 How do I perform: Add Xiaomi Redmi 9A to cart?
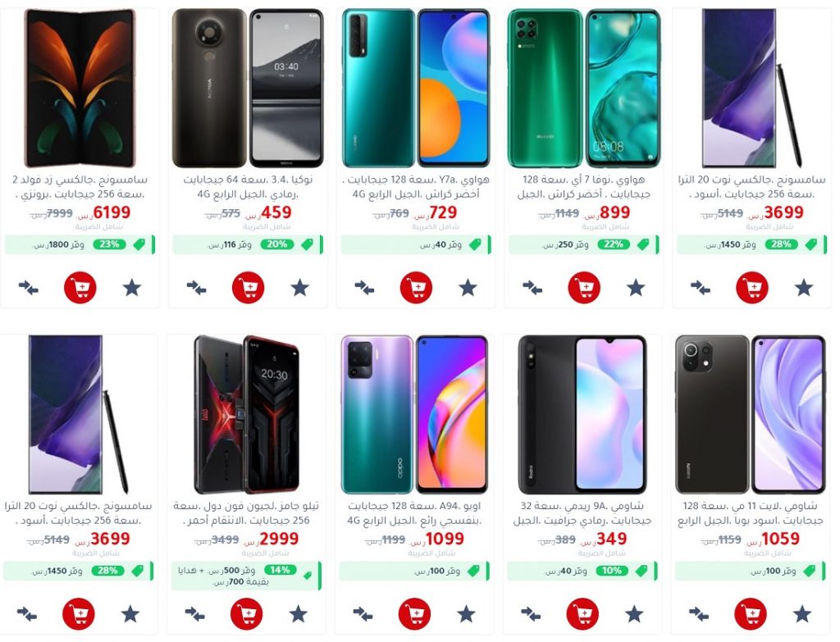click(582, 613)
